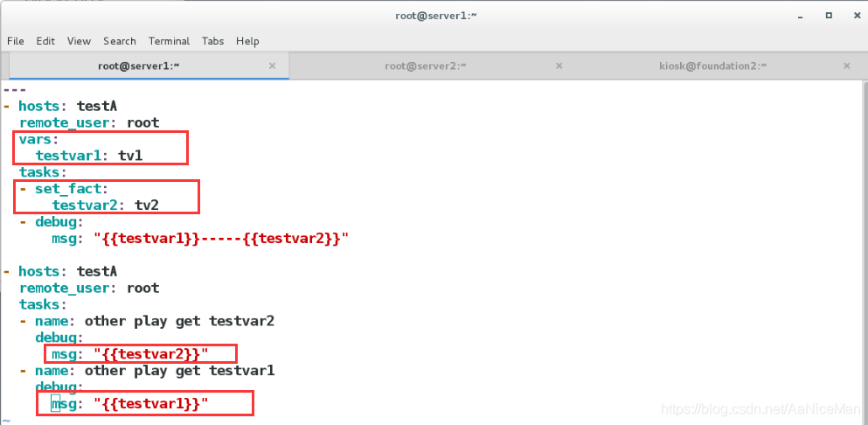Click the msg "{{testvar2}}" line

pyautogui.click(x=130, y=354)
